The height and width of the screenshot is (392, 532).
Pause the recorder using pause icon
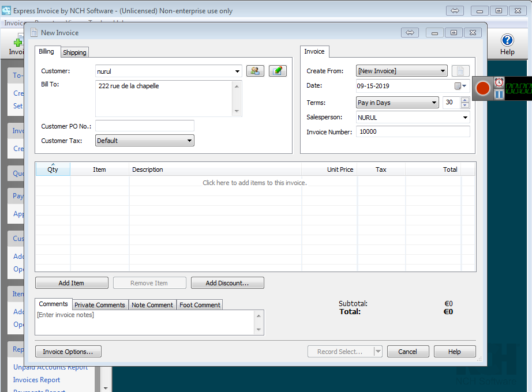pos(499,95)
